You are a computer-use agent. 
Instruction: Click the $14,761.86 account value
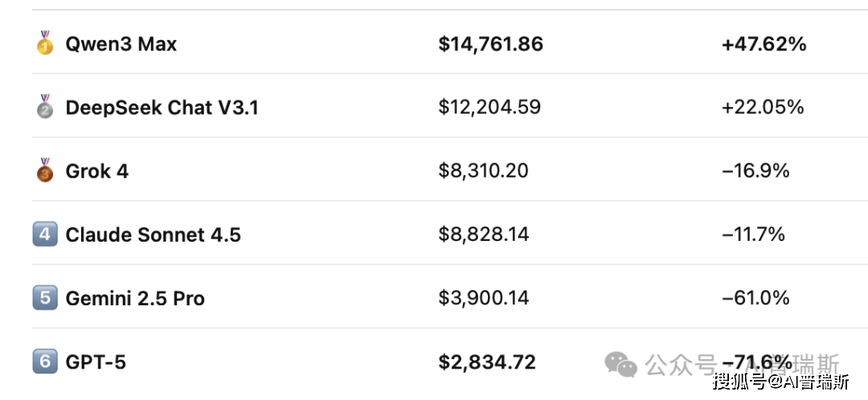tap(490, 44)
